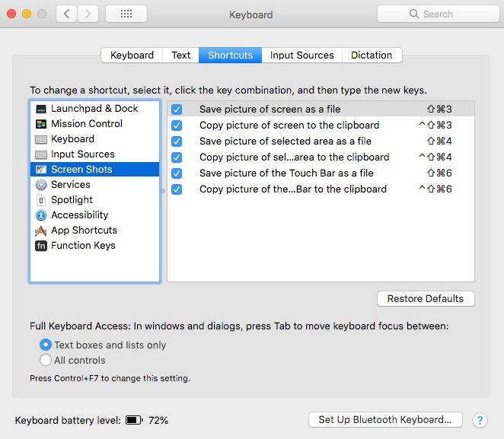The height and width of the screenshot is (439, 504).
Task: Click the help question mark button
Action: point(480,420)
